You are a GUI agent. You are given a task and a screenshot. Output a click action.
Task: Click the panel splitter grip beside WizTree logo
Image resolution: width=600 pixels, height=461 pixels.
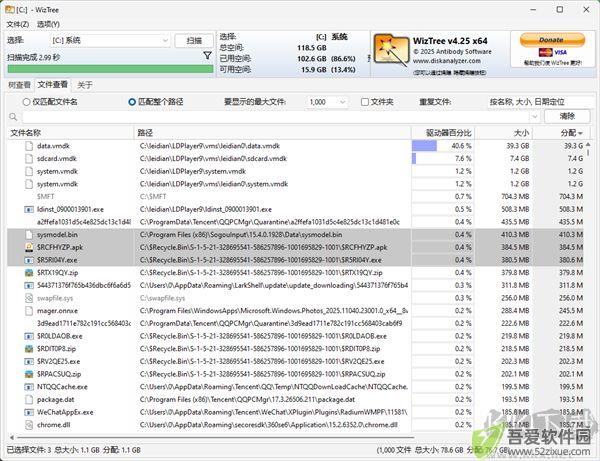369,59
